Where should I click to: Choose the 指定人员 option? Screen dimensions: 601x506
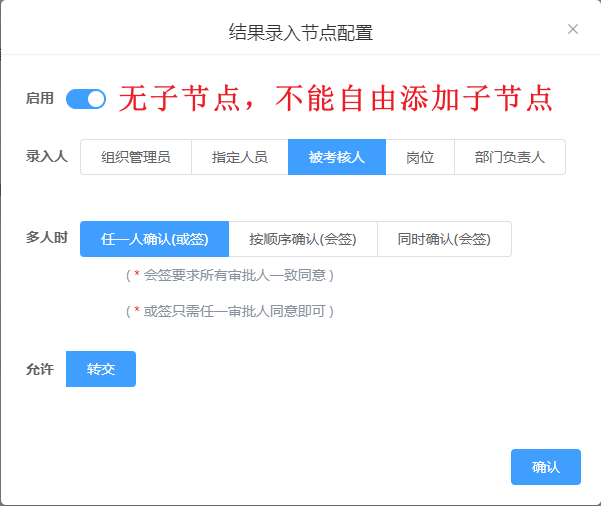coord(239,157)
